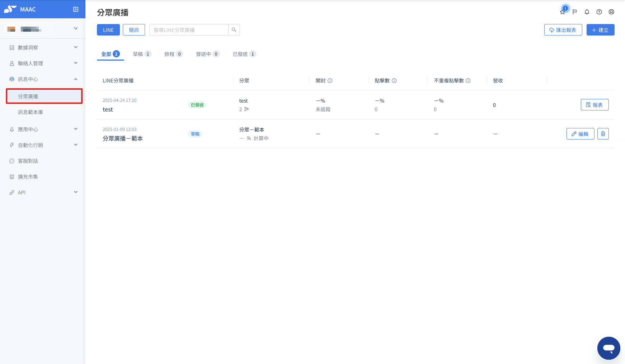
Task: Click the 匯出報表 export button
Action: [x=563, y=30]
